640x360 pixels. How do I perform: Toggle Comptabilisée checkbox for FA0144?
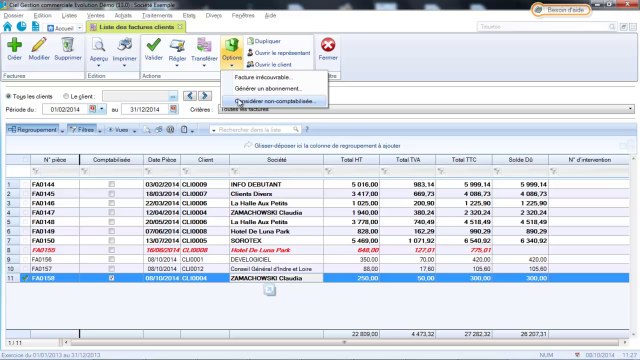pos(111,184)
